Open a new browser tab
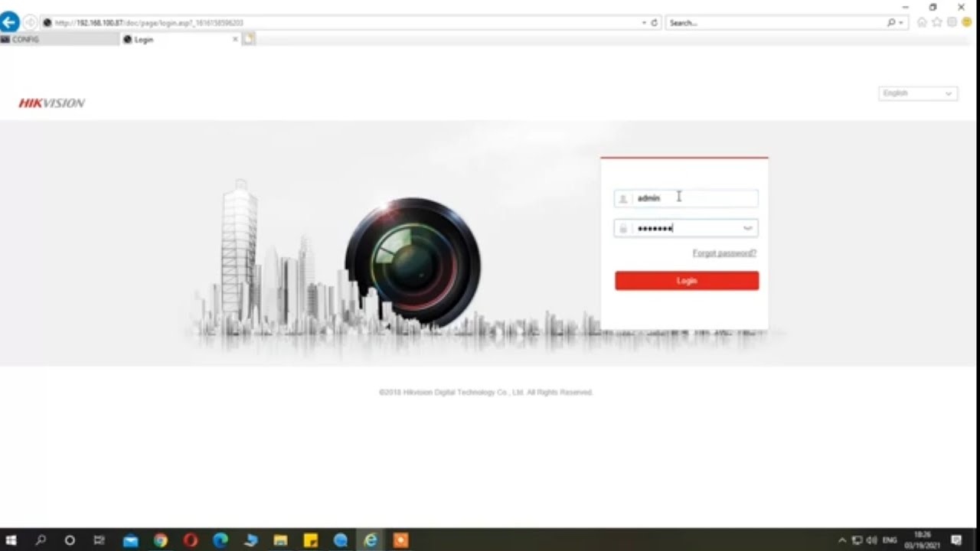 point(249,39)
